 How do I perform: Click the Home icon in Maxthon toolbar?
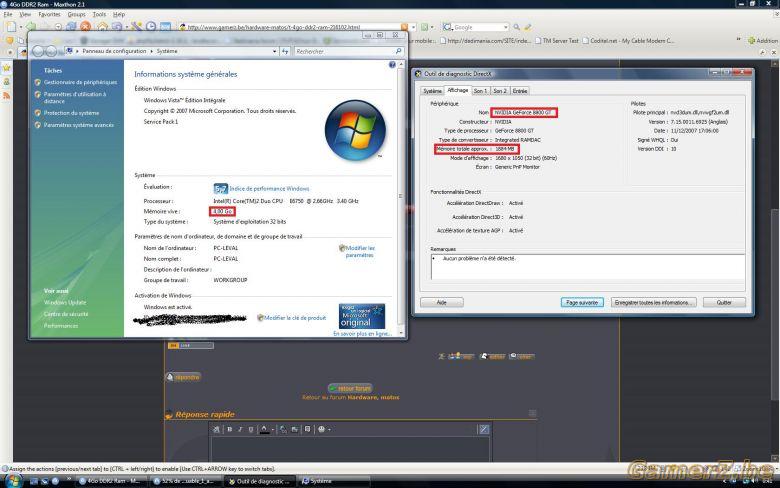click(102, 26)
